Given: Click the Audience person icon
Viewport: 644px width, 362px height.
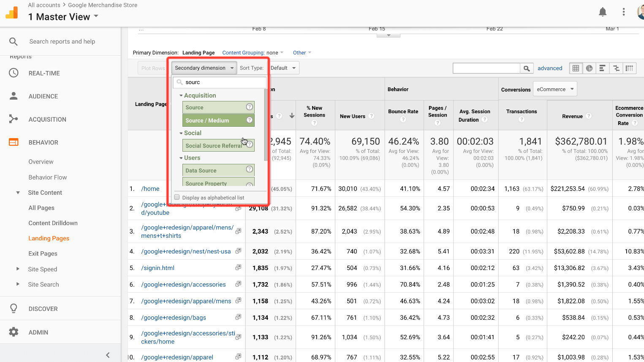Looking at the screenshot, I should pos(14,96).
